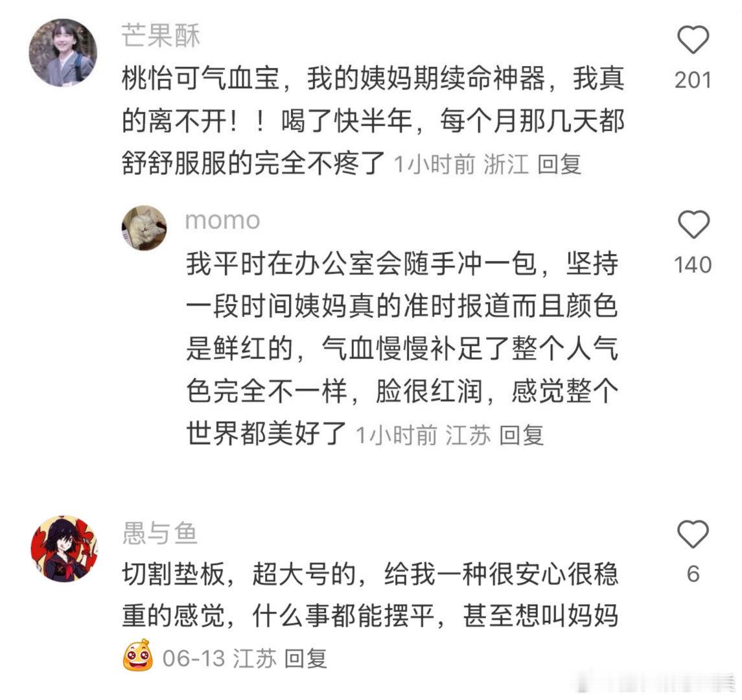Click the emoji sticker below 愚与鱼's comment
The width and height of the screenshot is (742, 700).
(137, 655)
